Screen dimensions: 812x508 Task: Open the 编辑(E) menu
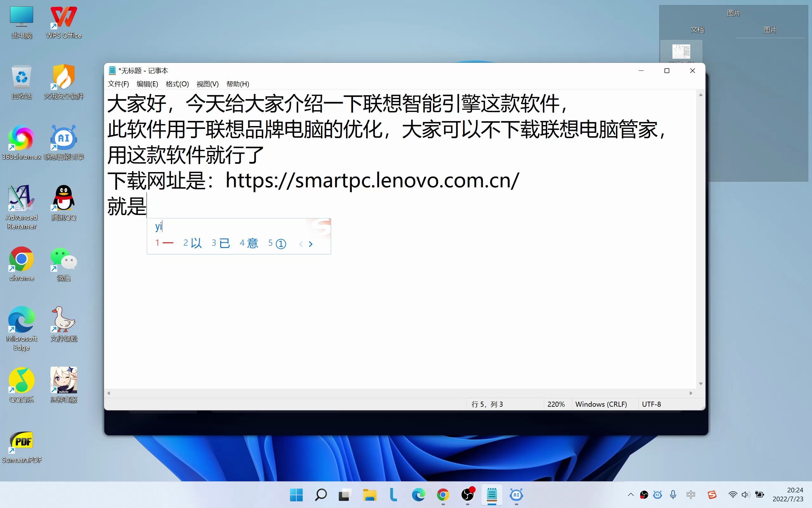pyautogui.click(x=147, y=84)
